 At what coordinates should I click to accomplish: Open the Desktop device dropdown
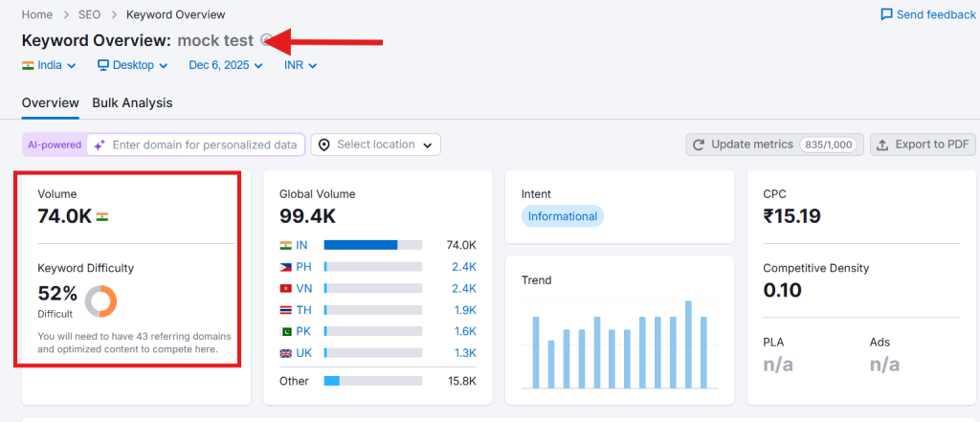pos(132,65)
